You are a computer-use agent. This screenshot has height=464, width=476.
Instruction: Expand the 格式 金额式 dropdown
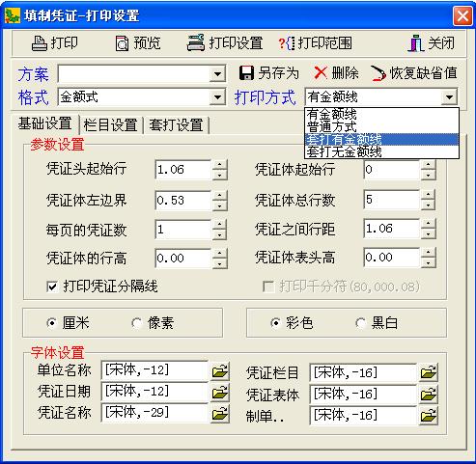click(x=217, y=97)
